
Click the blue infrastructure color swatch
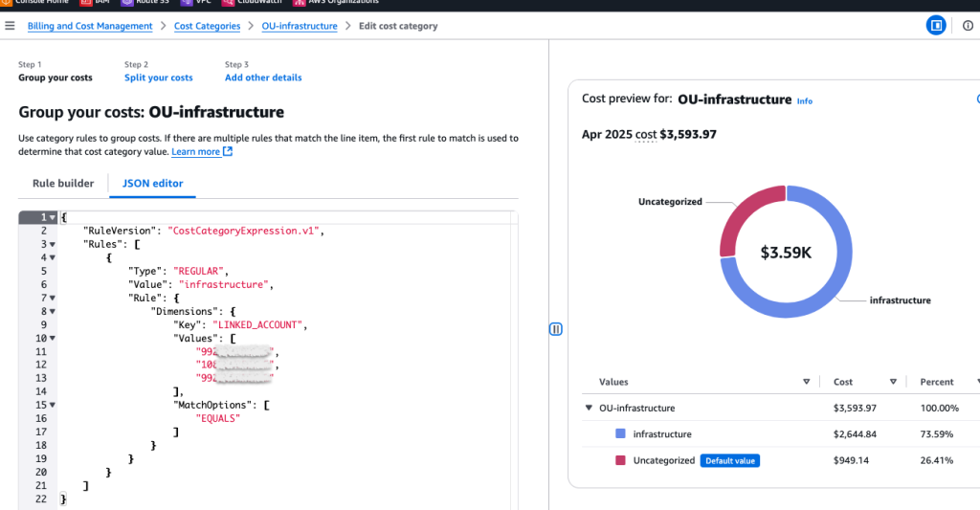point(620,433)
